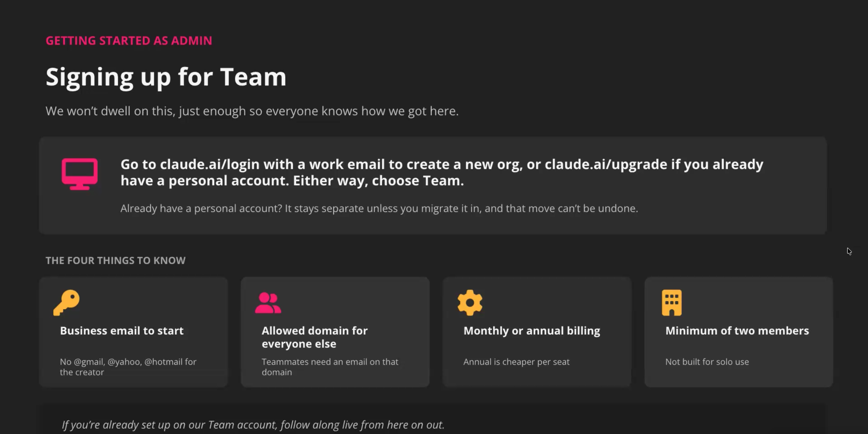The image size is (868, 434).
Task: Click the pink computer monitor icon
Action: pyautogui.click(x=80, y=174)
